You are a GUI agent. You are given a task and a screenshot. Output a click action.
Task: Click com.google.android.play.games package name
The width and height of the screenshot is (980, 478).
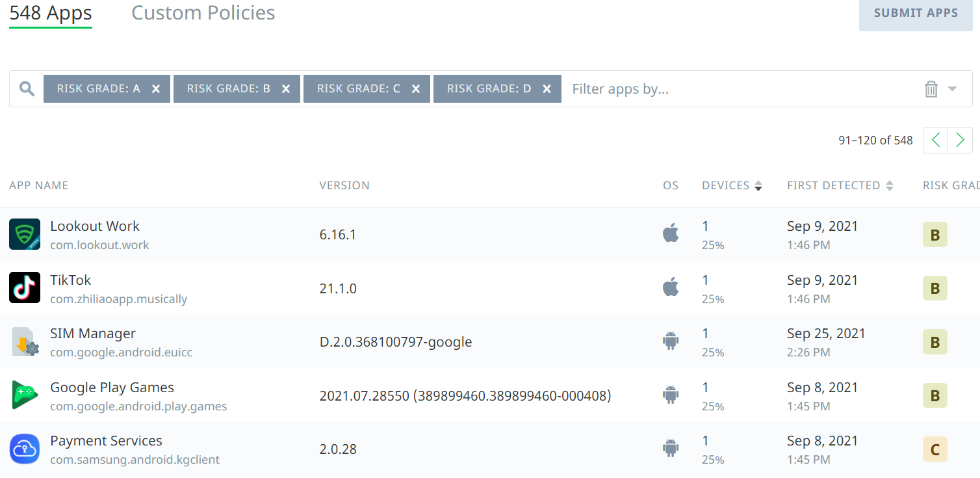pos(138,406)
